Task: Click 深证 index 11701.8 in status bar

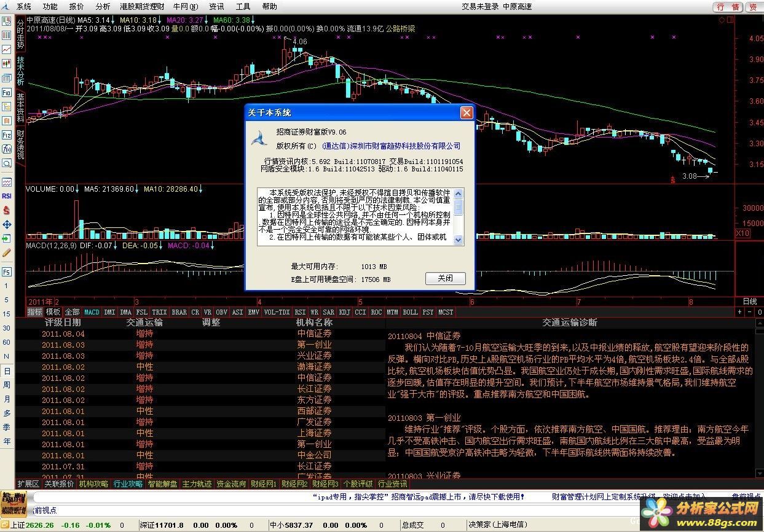Action: click(162, 525)
